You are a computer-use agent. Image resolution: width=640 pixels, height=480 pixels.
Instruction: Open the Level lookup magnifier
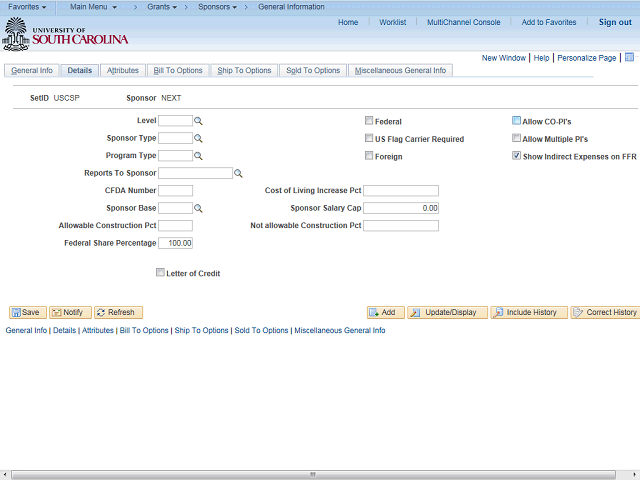point(198,121)
